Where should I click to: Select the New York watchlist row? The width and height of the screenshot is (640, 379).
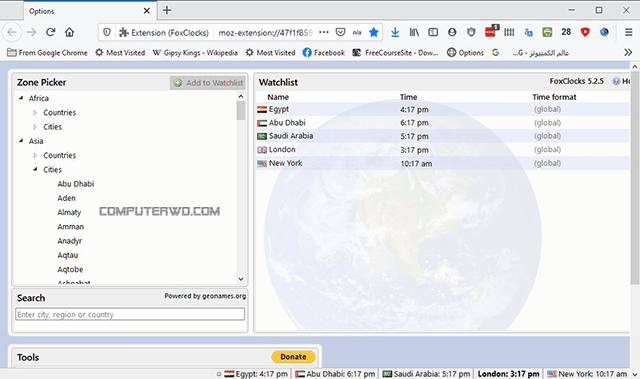(x=443, y=163)
